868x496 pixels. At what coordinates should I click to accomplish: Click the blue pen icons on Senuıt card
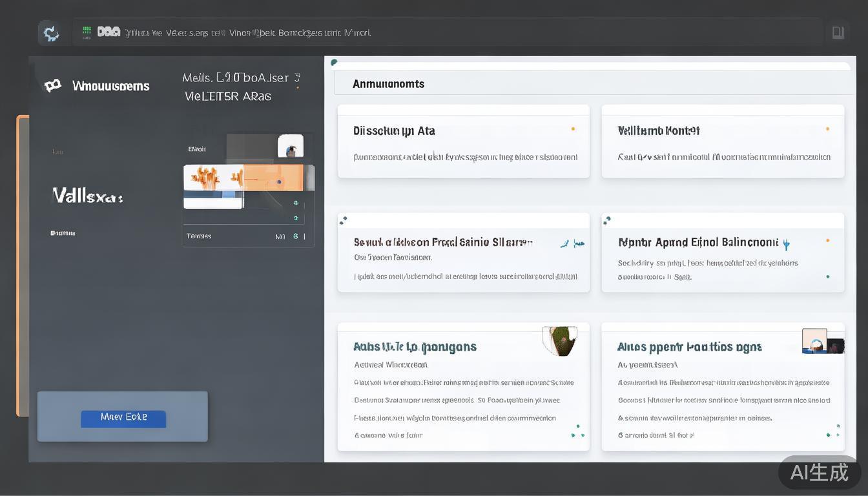(572, 243)
